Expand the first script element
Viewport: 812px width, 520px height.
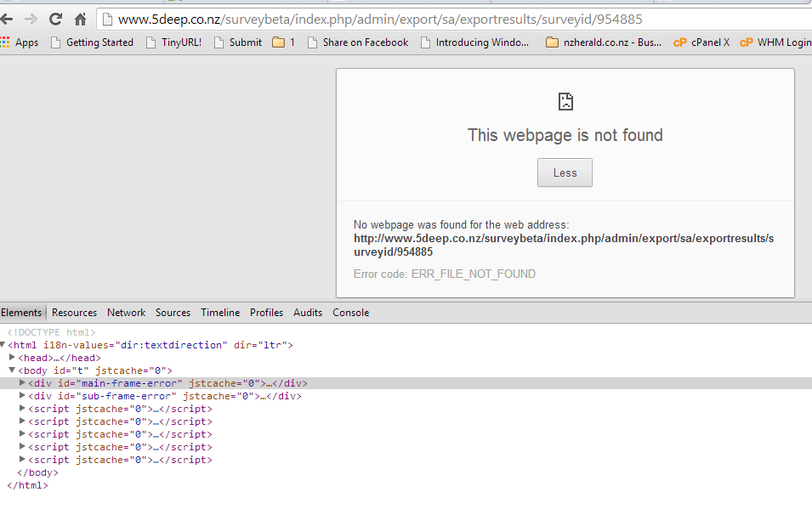click(23, 409)
